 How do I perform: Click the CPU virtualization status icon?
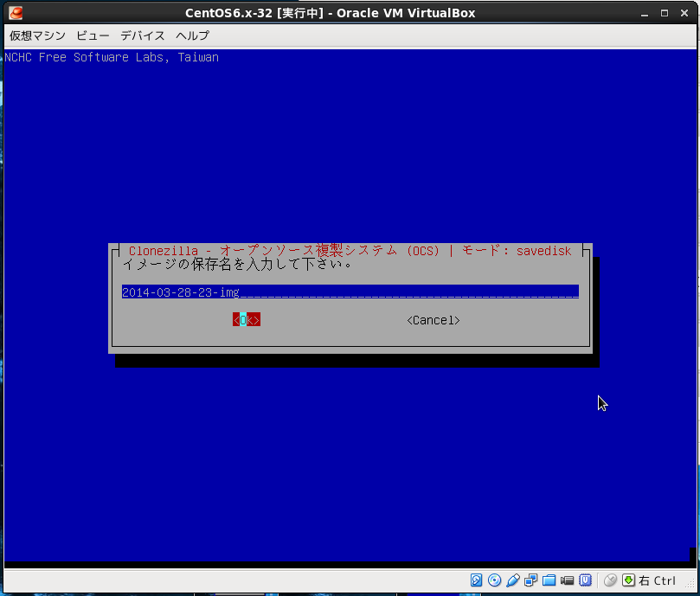[x=586, y=580]
